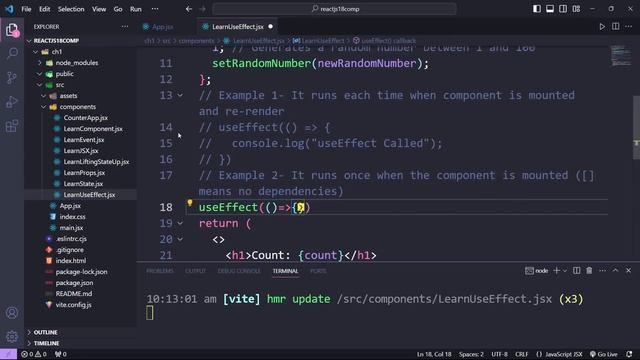Collapse the ch1 folder
Viewport: 640px width, 360px height.
click(36, 52)
